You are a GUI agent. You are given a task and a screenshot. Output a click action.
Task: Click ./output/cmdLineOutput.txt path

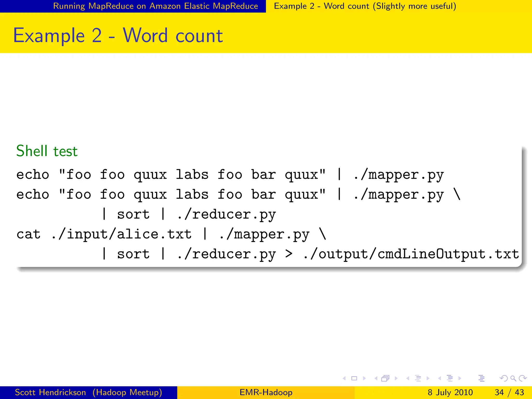click(x=411, y=254)
